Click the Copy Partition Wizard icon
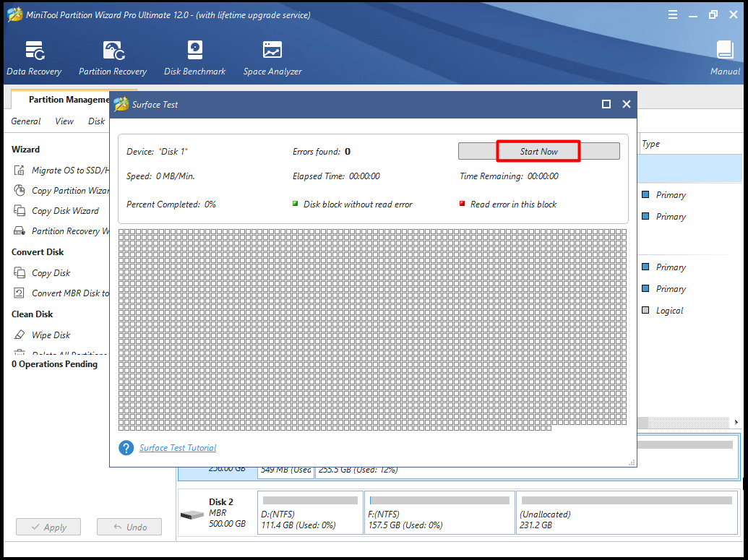The width and height of the screenshot is (748, 560). click(19, 190)
